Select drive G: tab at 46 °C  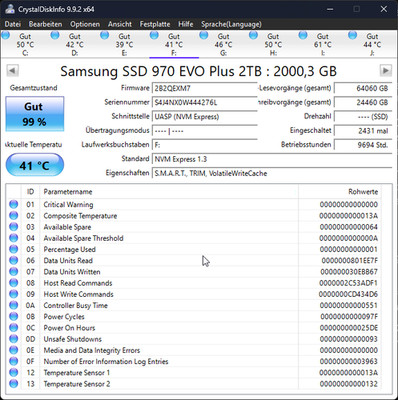(x=223, y=44)
